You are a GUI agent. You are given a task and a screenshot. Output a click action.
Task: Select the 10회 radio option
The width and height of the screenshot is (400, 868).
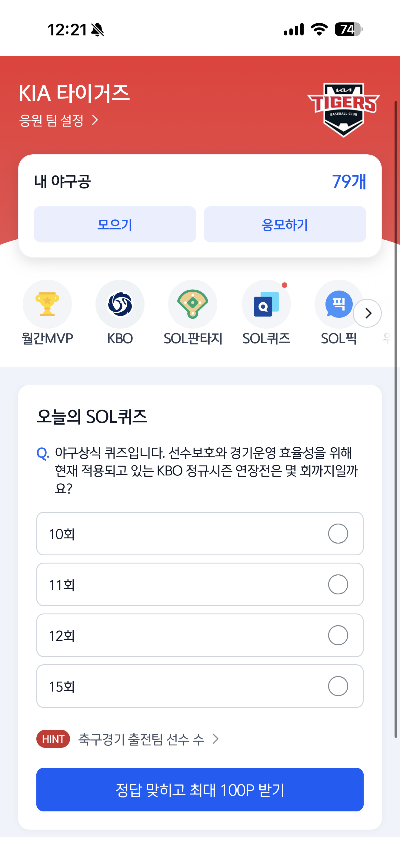pos(338,533)
